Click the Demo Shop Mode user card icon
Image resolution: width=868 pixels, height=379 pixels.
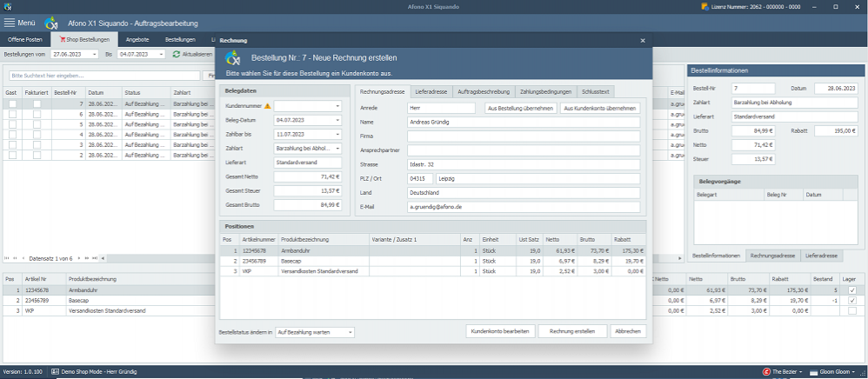pos(55,372)
